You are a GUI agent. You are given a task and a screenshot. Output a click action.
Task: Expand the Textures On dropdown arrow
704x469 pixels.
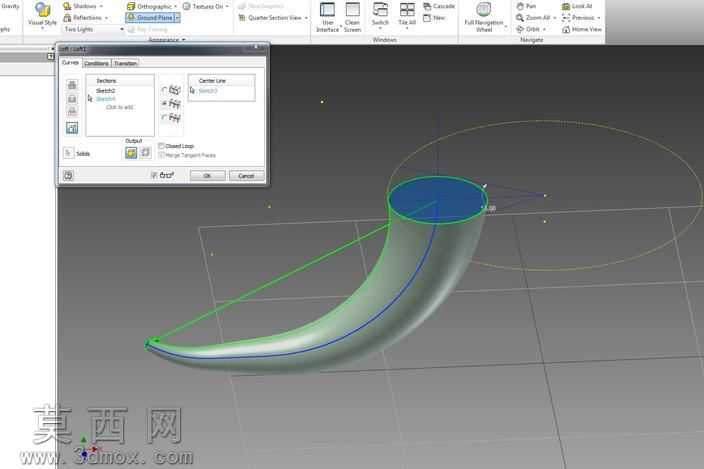click(227, 7)
